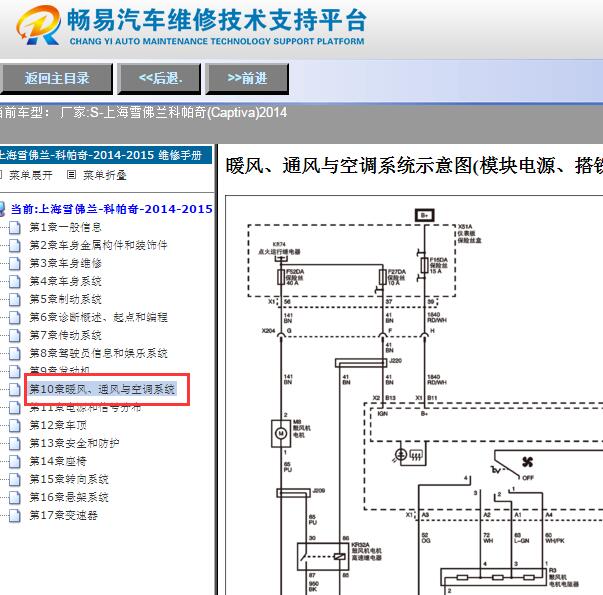Open 第3章车身维修 chapter

tap(65, 263)
